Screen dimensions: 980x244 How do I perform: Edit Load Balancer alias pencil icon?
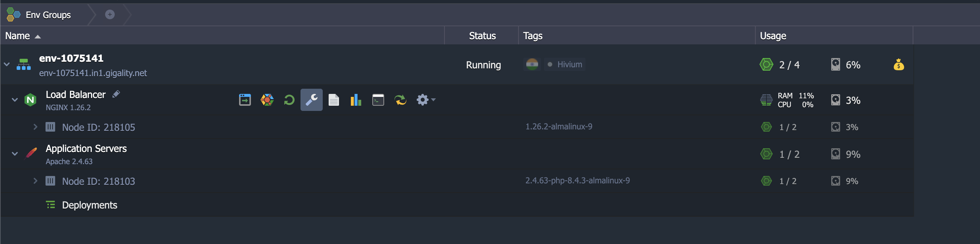click(116, 94)
